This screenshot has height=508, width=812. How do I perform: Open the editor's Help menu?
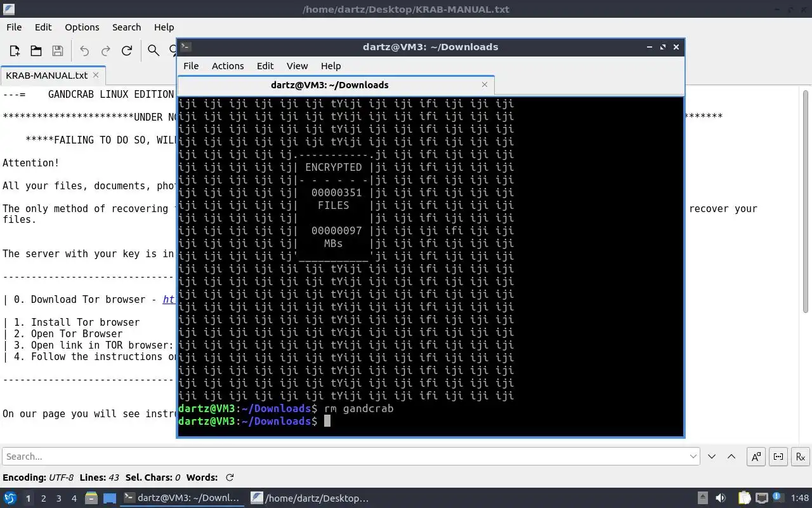(x=164, y=27)
